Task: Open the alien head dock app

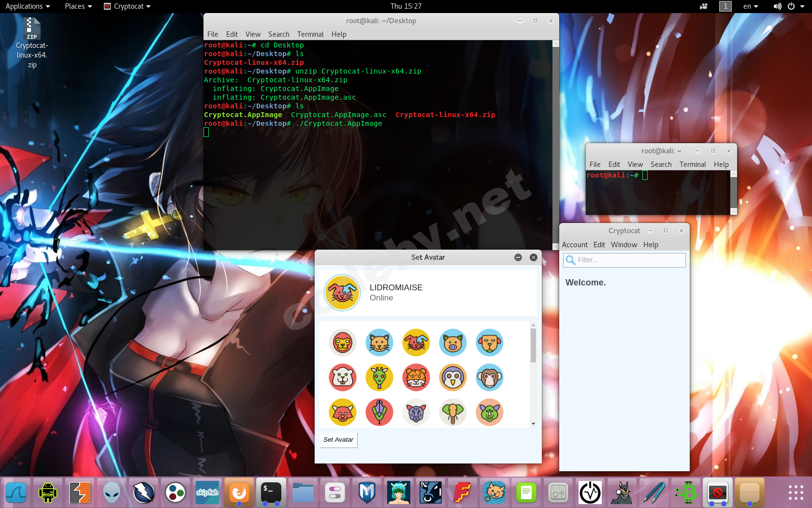Action: 112,493
